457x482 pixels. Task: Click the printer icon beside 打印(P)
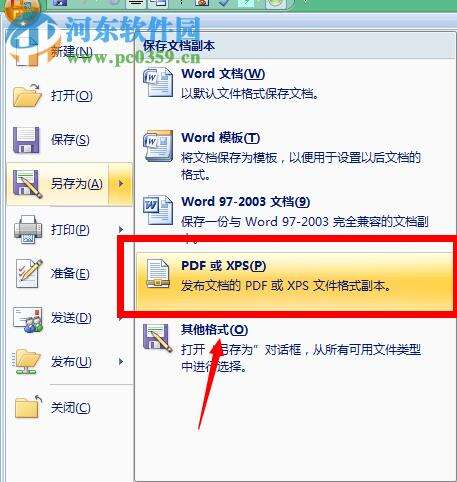tap(28, 229)
